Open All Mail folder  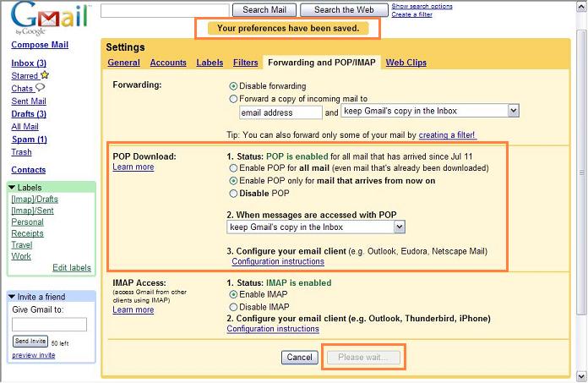(24, 127)
